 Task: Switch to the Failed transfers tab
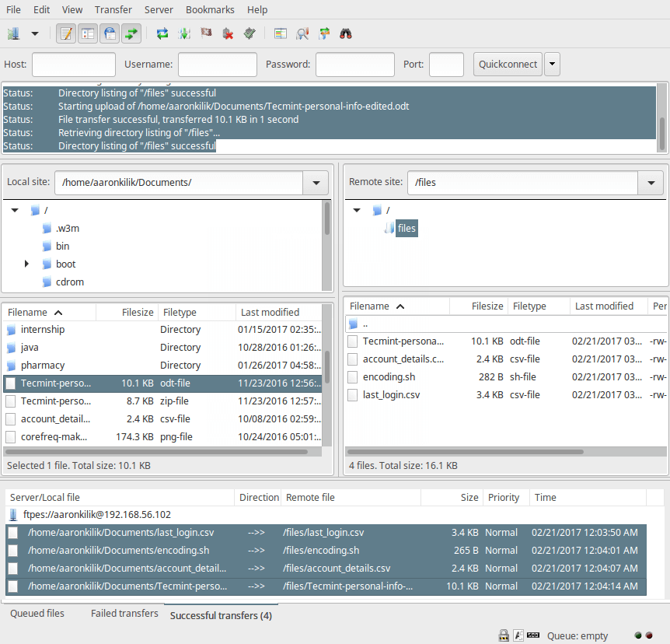point(124,614)
